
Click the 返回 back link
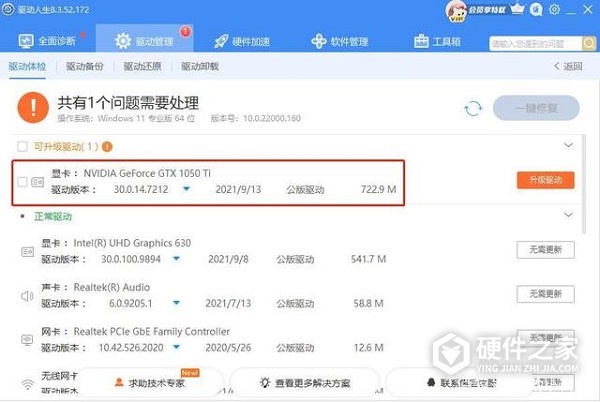569,66
